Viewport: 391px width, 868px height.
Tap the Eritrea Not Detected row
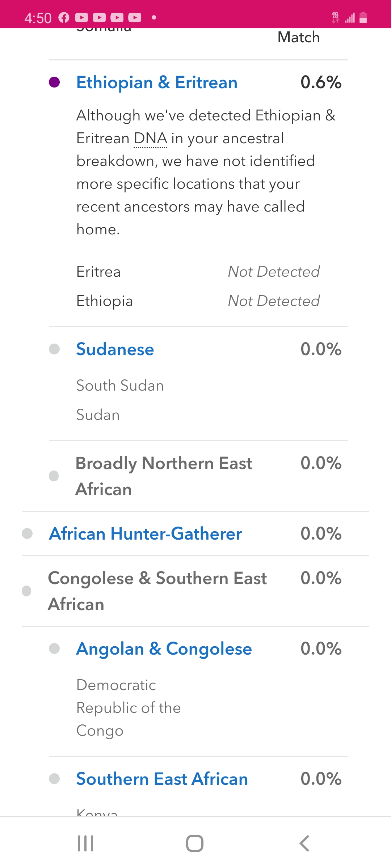198,272
